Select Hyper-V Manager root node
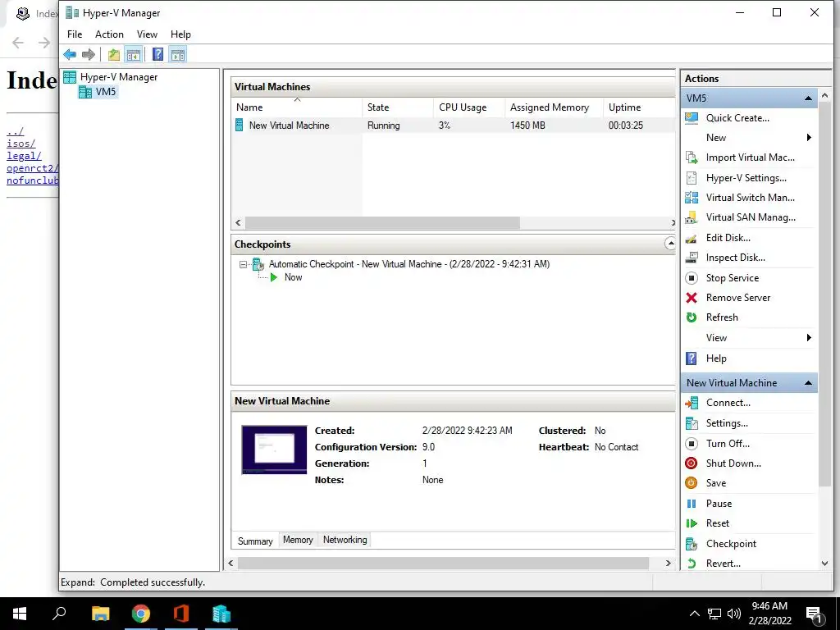Viewport: 840px width, 630px height. coord(119,77)
